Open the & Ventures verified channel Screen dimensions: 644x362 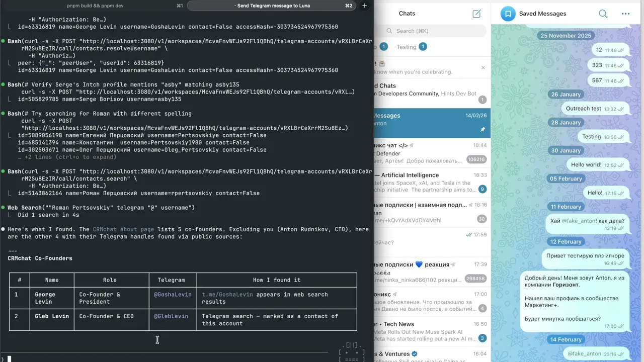pos(432,354)
